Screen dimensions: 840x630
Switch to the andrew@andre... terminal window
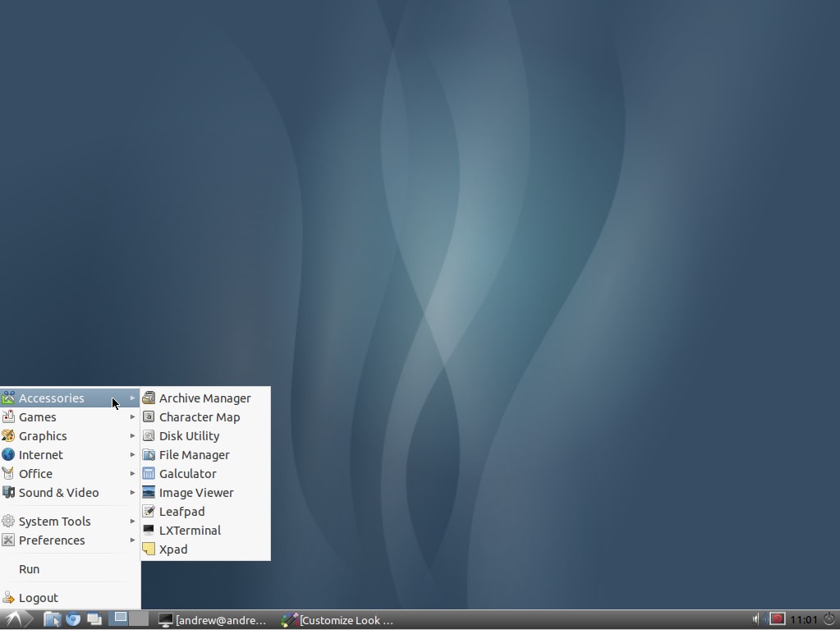[x=213, y=620]
